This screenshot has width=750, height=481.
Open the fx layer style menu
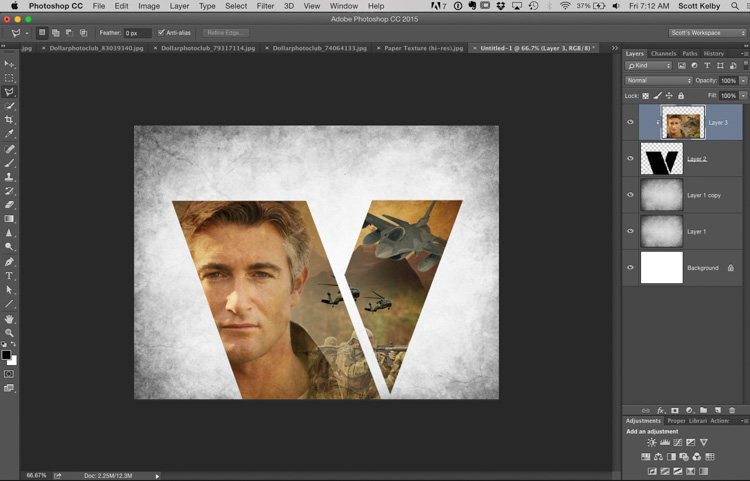click(x=660, y=410)
